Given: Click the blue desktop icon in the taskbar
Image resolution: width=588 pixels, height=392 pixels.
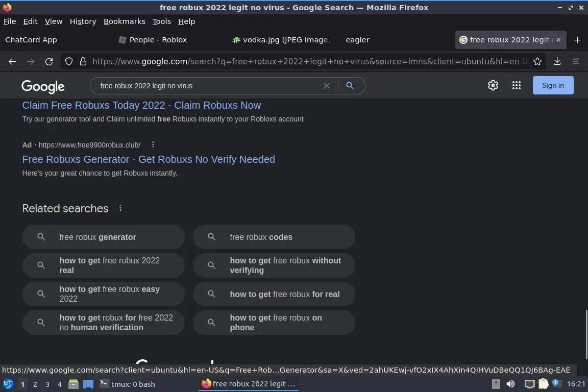Looking at the screenshot, I should pyautogui.click(x=88, y=384).
